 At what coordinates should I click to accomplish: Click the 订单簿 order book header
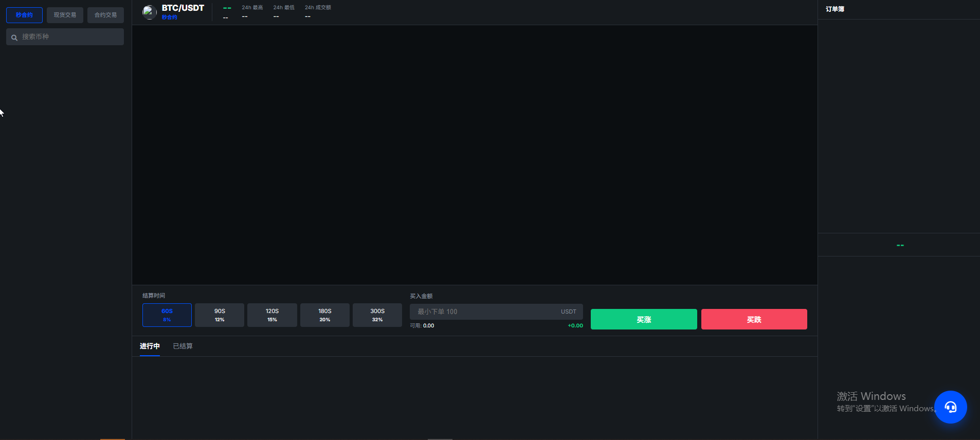coord(834,9)
